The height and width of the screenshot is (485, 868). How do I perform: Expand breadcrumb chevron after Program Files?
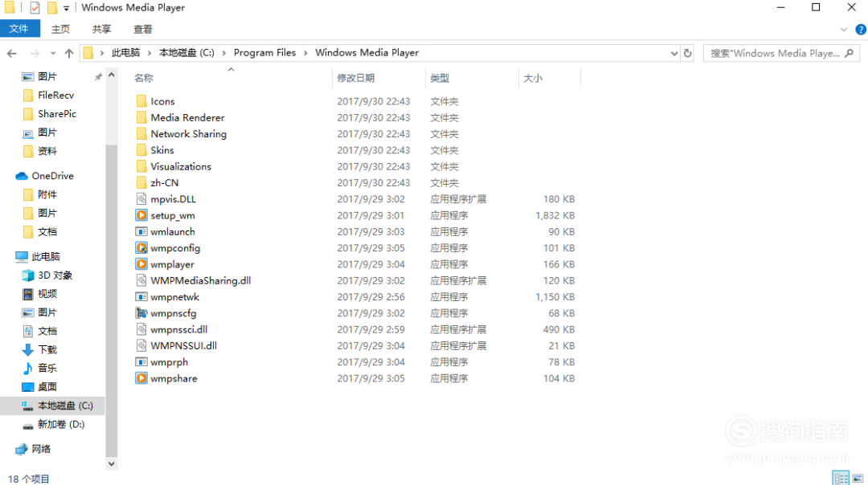tap(305, 53)
